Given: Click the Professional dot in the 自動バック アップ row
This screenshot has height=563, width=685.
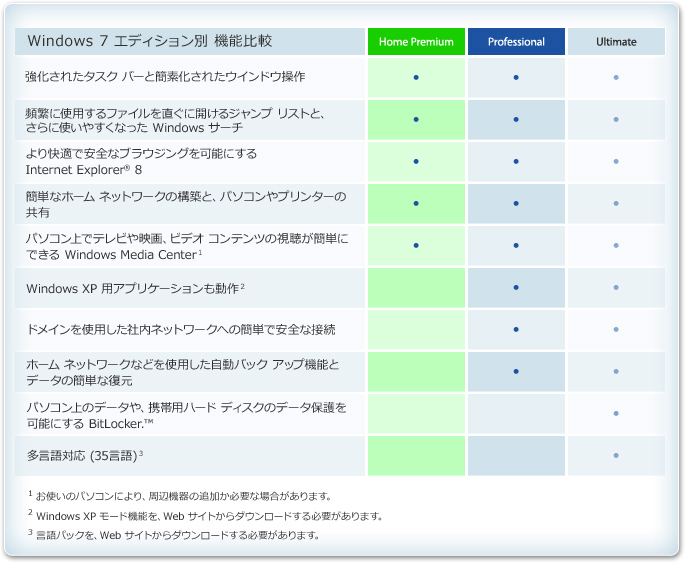Looking at the screenshot, I should click(516, 371).
